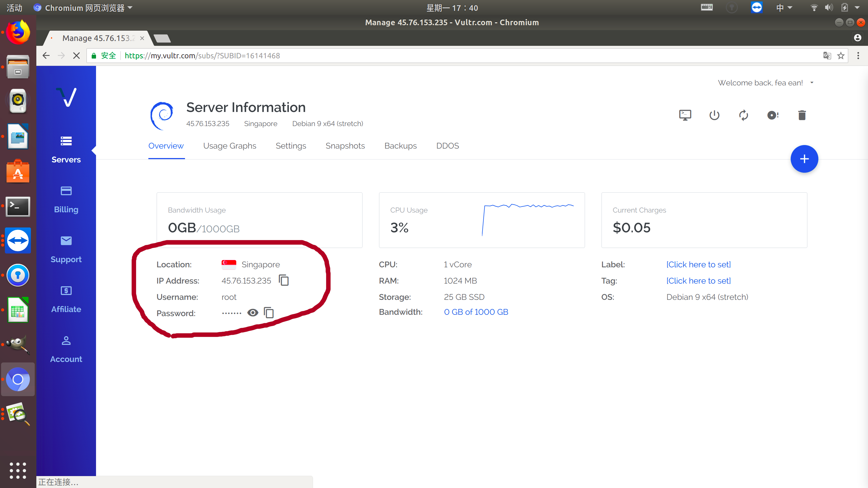Click the server restart icon
Screen dimensions: 868x488
coord(743,115)
